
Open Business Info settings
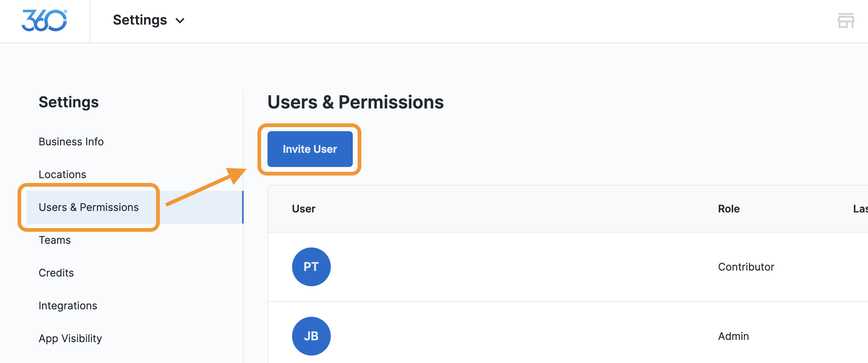[71, 142]
